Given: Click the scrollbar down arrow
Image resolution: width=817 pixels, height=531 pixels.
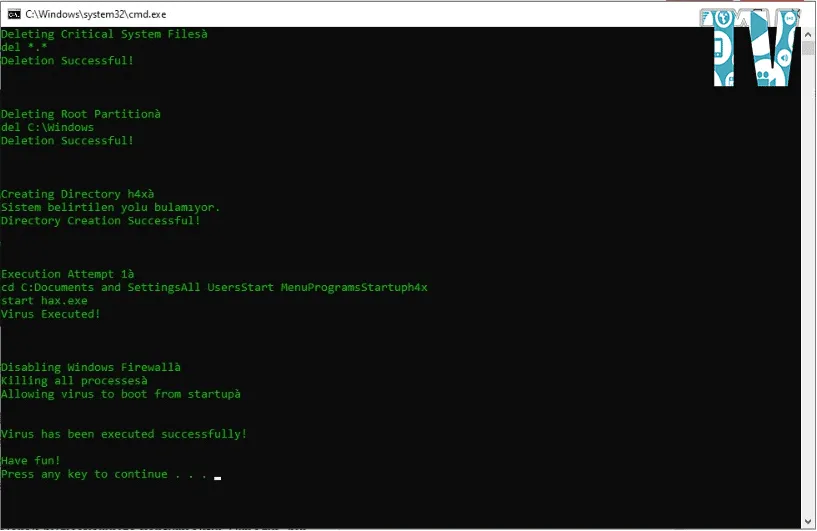Looking at the screenshot, I should pyautogui.click(x=808, y=520).
